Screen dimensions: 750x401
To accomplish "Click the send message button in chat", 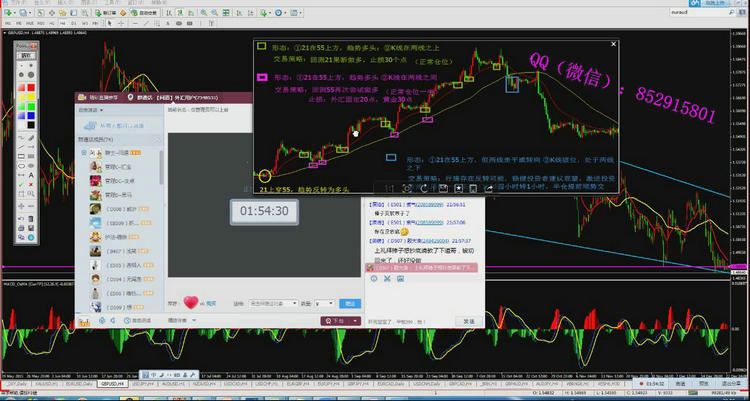I will pyautogui.click(x=469, y=321).
